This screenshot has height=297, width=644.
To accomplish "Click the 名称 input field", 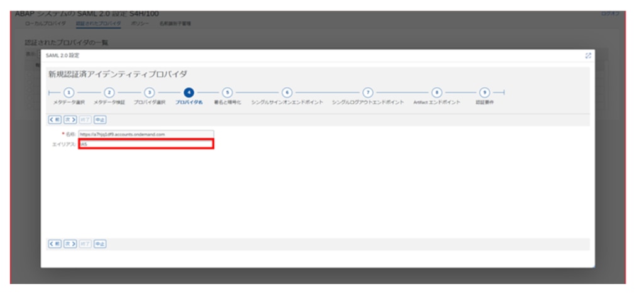I will pyautogui.click(x=146, y=134).
